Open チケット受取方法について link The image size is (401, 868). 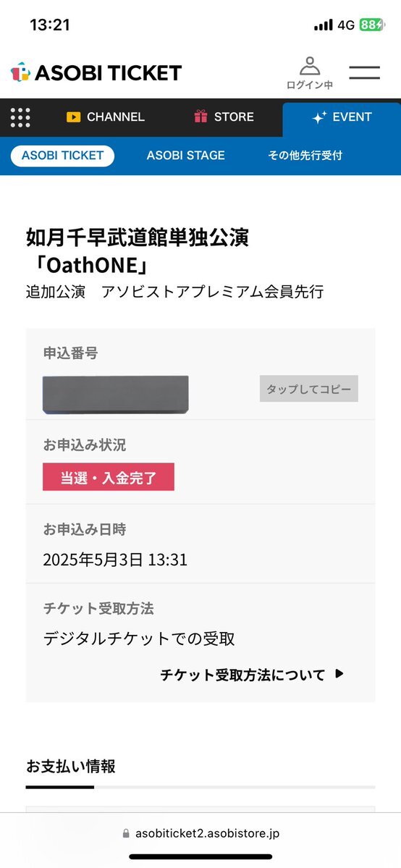tap(242, 675)
